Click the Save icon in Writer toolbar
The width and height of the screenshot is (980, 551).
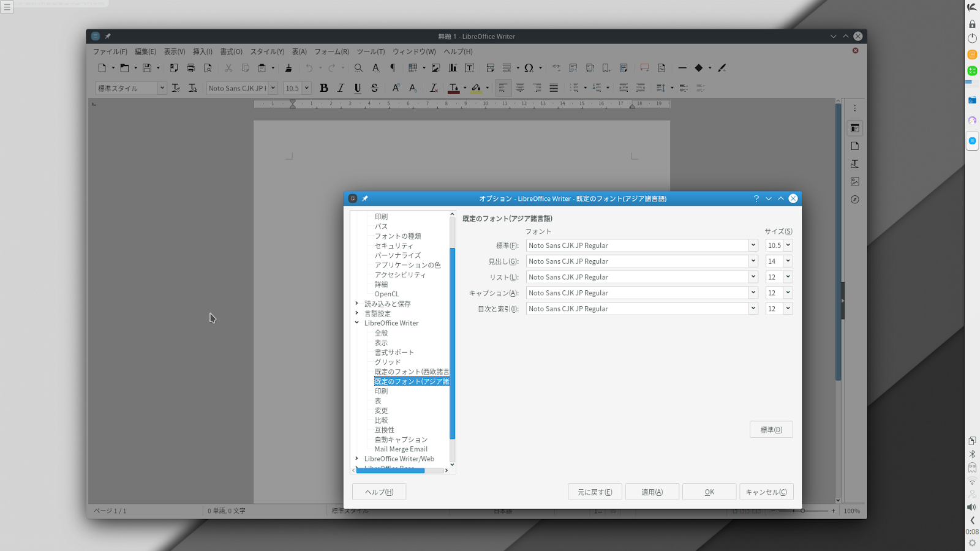147,68
